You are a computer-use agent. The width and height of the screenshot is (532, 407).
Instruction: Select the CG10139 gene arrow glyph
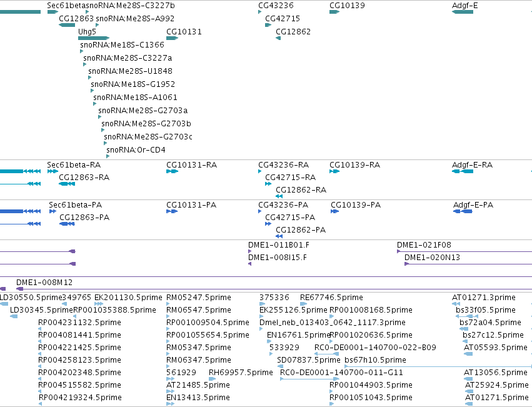(x=334, y=12)
